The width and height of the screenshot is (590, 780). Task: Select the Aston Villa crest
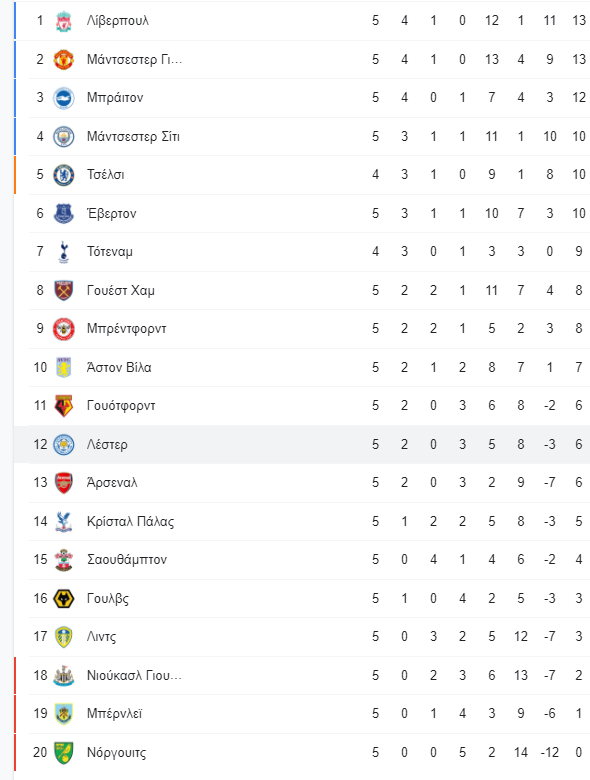click(x=64, y=368)
